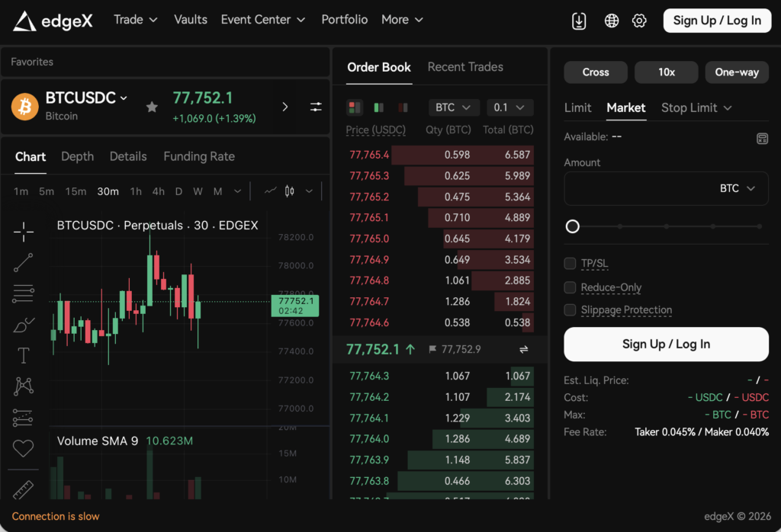Toggle the BTCUSDC favorite star
This screenshot has height=532, width=781.
[152, 107]
